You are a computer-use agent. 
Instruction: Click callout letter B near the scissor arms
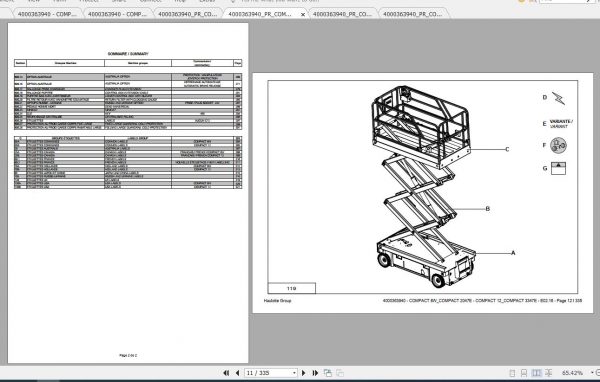click(x=488, y=209)
